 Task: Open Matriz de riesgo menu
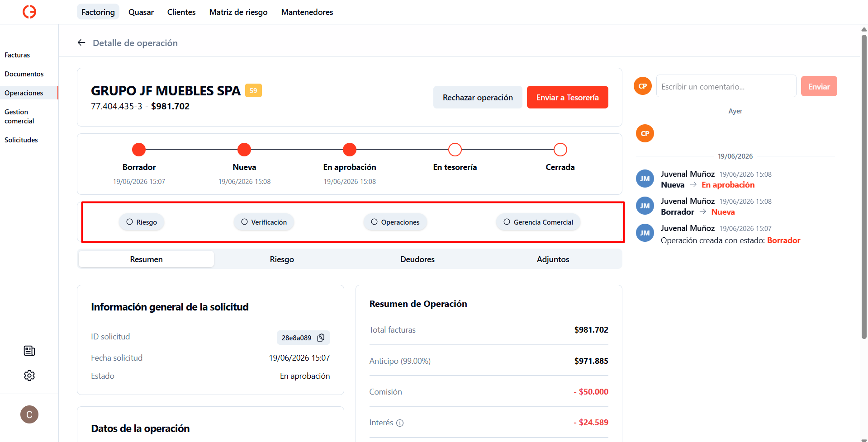(238, 12)
